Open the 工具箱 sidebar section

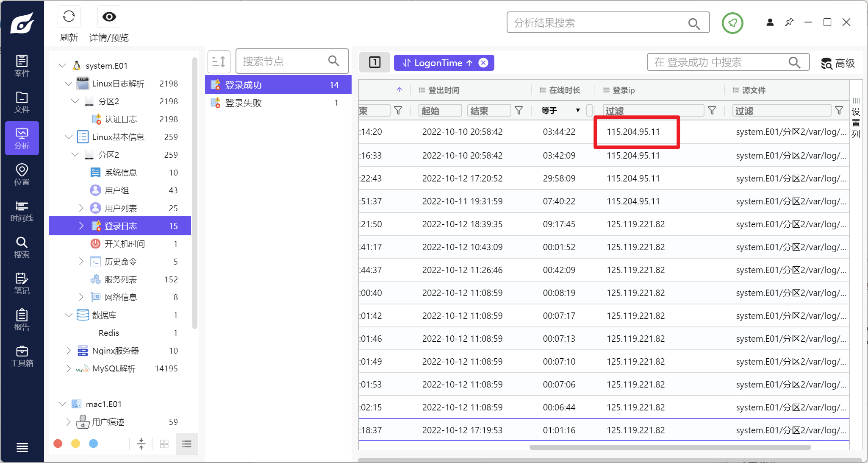(22, 356)
